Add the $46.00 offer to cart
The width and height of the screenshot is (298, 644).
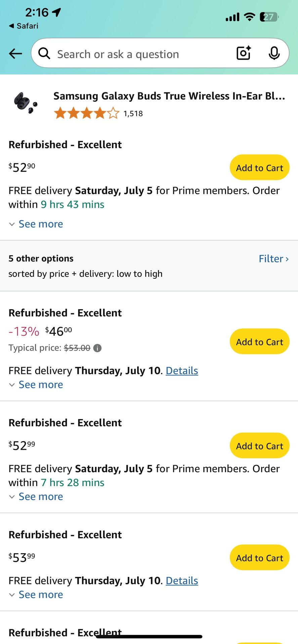pos(259,341)
